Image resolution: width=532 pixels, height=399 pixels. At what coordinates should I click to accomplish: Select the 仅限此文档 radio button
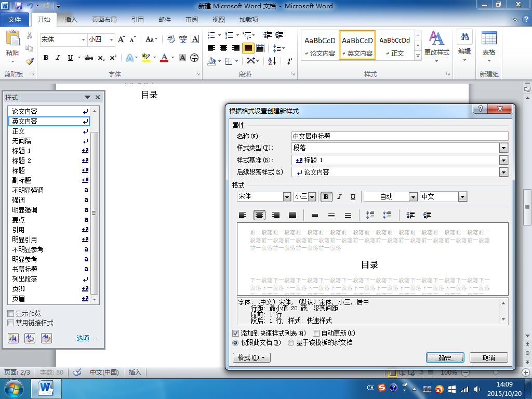click(235, 343)
